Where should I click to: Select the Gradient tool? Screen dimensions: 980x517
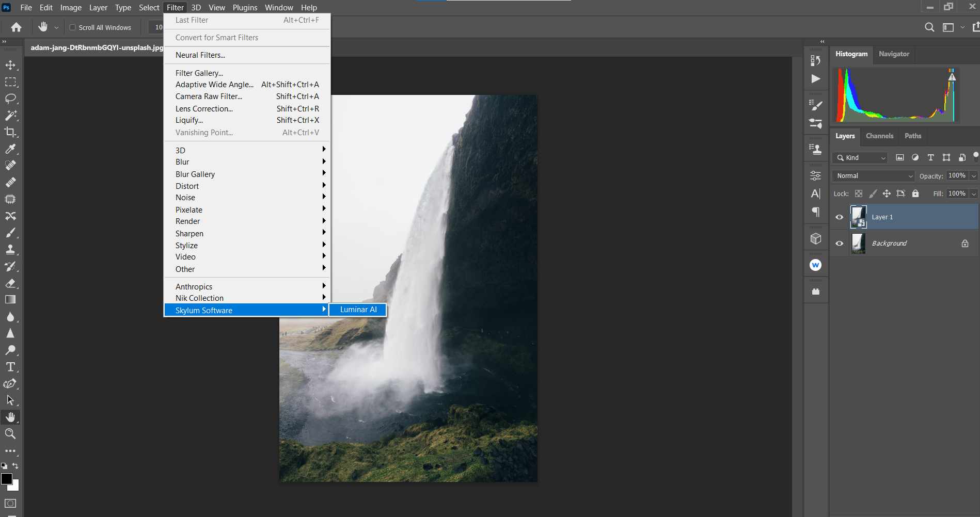coord(10,300)
